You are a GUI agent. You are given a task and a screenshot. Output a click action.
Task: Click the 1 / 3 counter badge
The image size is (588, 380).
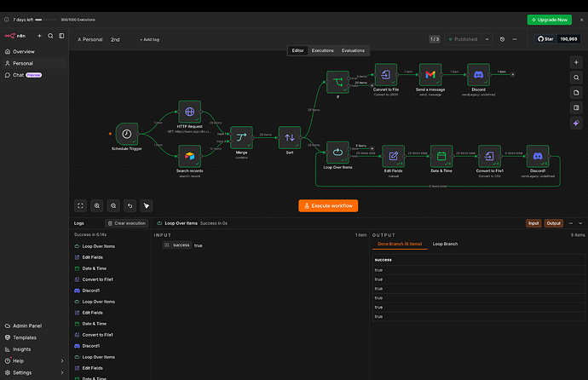point(435,39)
